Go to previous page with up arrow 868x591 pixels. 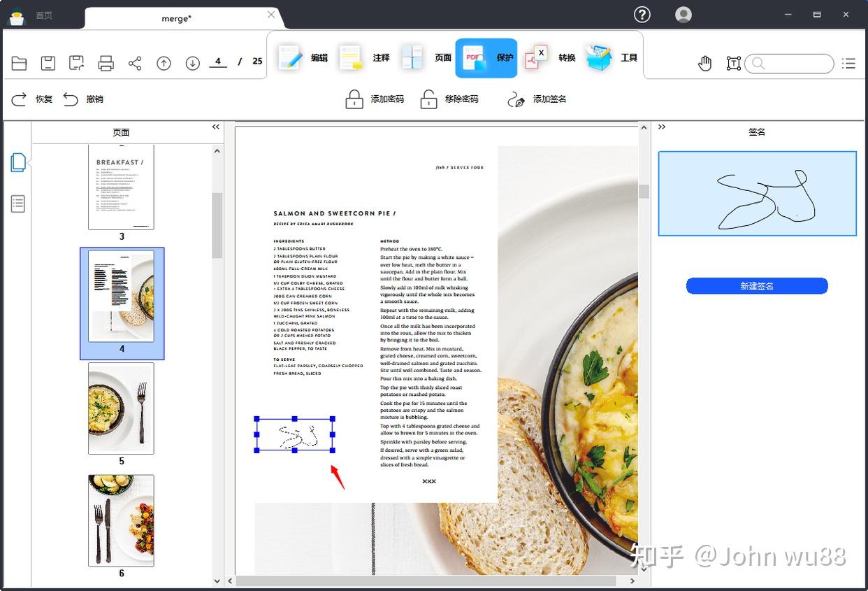tap(164, 64)
